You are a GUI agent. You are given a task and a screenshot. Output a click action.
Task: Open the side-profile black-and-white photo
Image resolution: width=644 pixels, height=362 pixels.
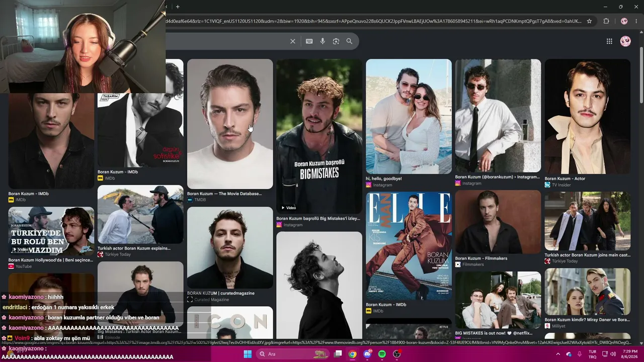click(319, 285)
